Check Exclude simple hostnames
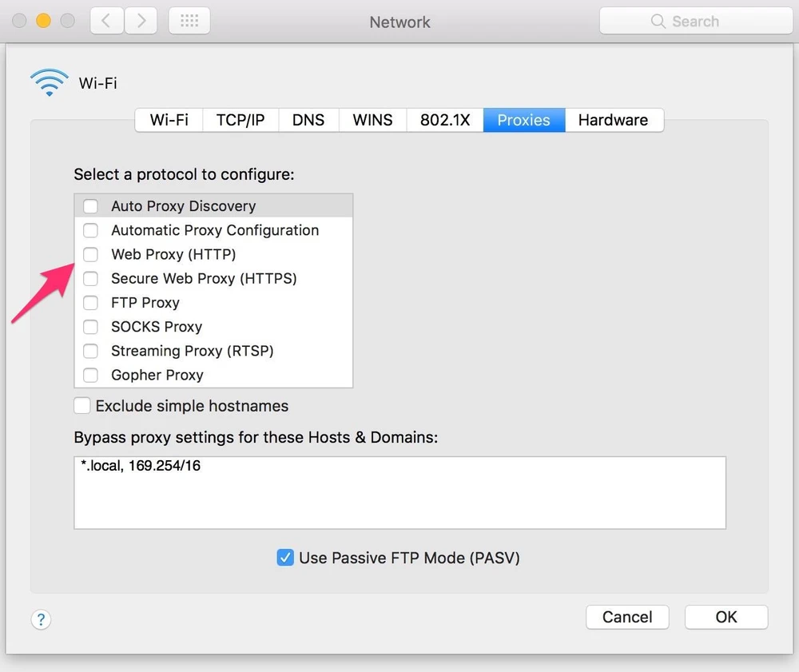The height and width of the screenshot is (672, 799). [x=82, y=406]
